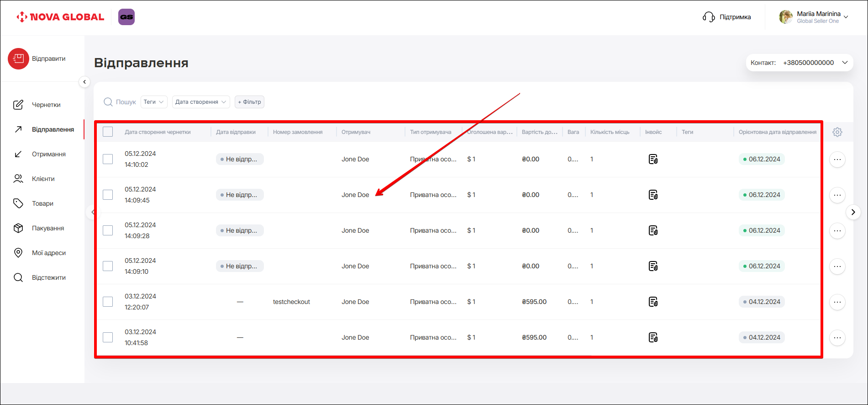Open table column settings gear icon
This screenshot has height=405, width=868.
point(837,132)
